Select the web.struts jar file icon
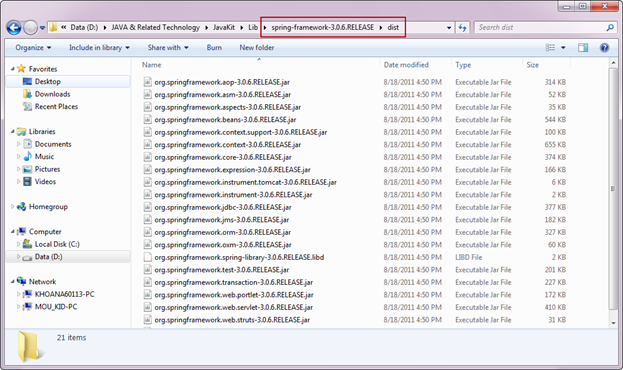The height and width of the screenshot is (370, 623). (147, 320)
